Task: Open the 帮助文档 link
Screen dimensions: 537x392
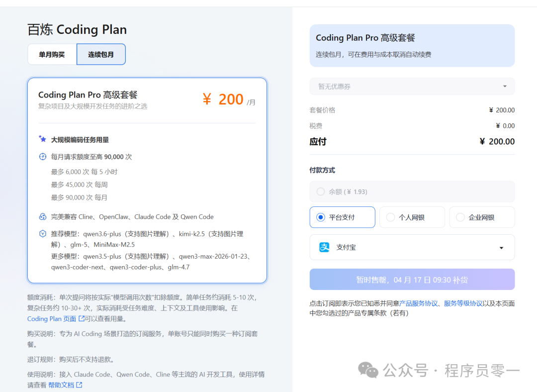Action: [61, 385]
